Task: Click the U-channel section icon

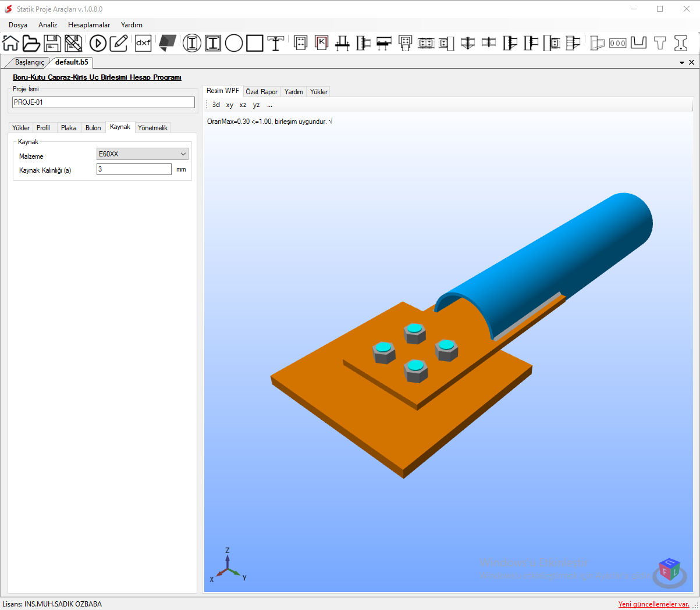Action: click(x=639, y=43)
